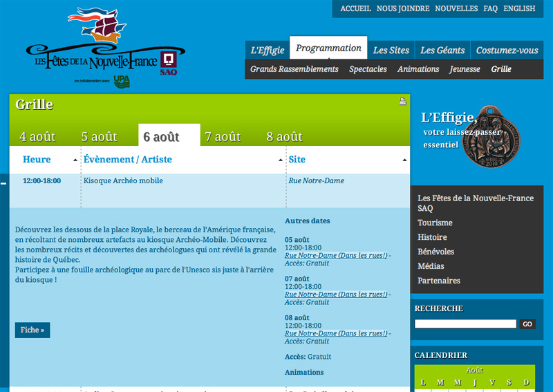Click the SAQ sponsor logo
553x392 pixels.
(168, 63)
